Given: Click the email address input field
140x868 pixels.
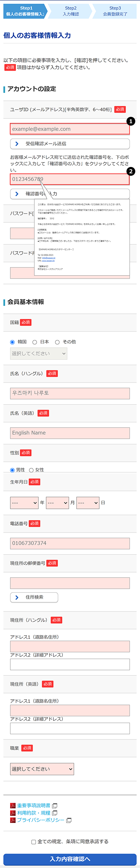Looking at the screenshot, I should [x=70, y=129].
